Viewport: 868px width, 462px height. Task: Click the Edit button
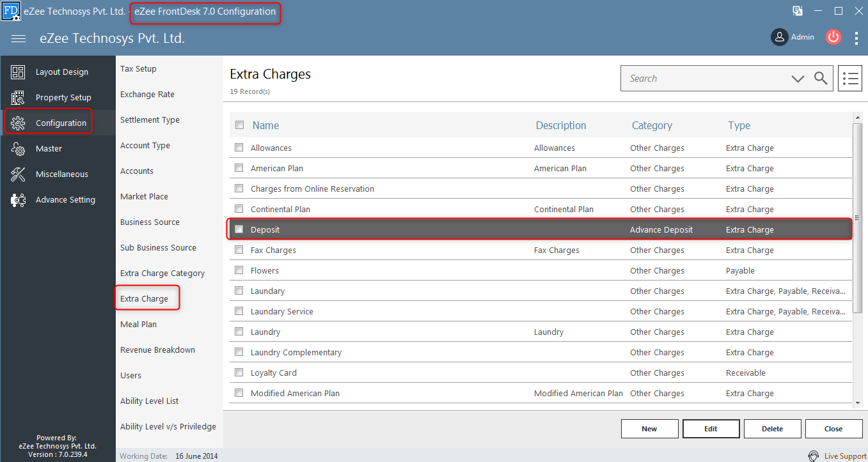click(711, 429)
